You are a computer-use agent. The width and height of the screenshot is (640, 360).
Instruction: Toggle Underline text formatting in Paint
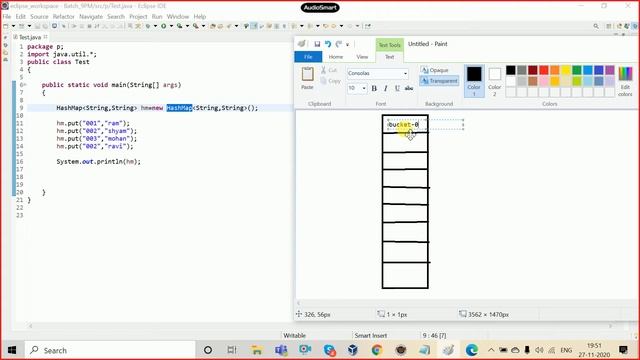click(x=397, y=88)
